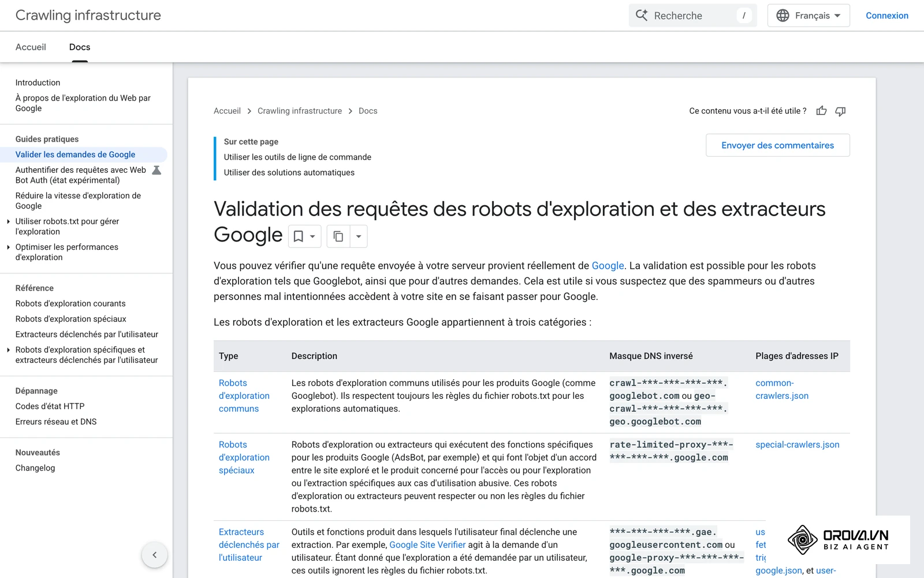Viewport: 924px width, 578px height.
Task: Open 'Authentifier des requêtes avec Web Bot Auth'
Action: [x=81, y=175]
